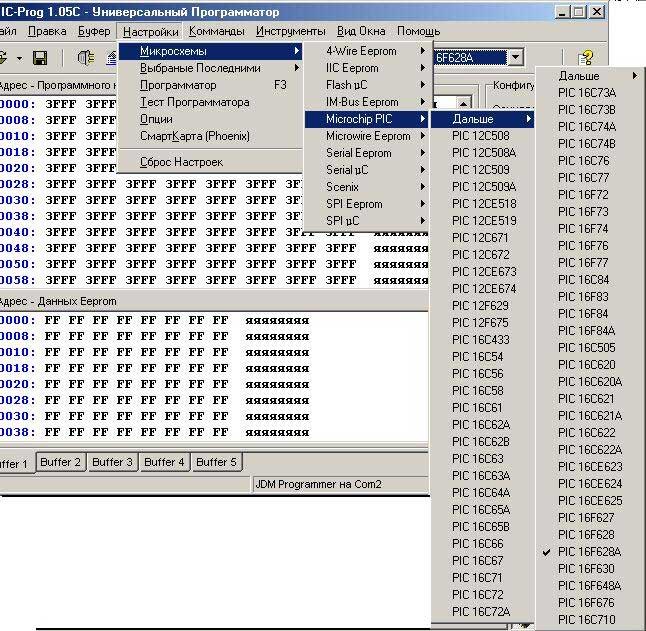Click the hardware settings chip icon

86,58
